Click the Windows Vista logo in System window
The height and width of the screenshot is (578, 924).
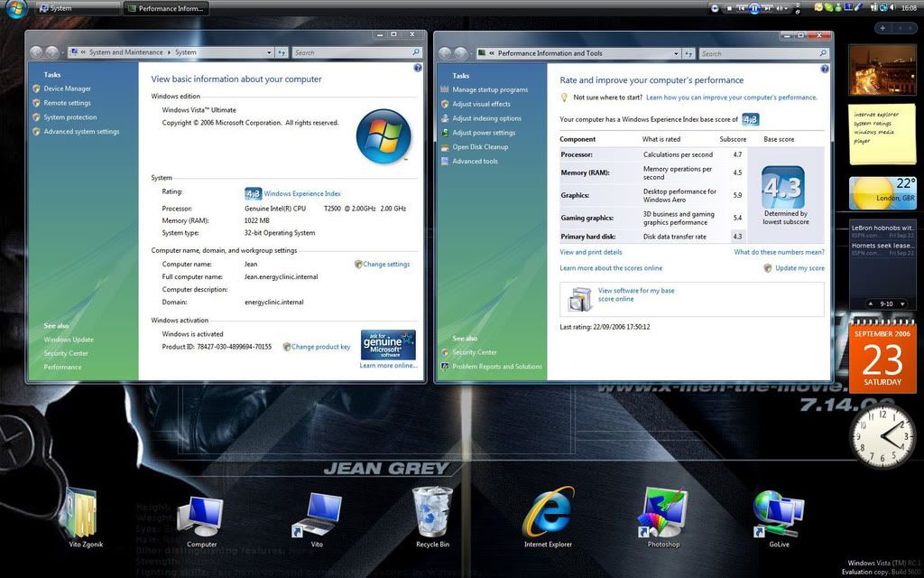(x=383, y=136)
